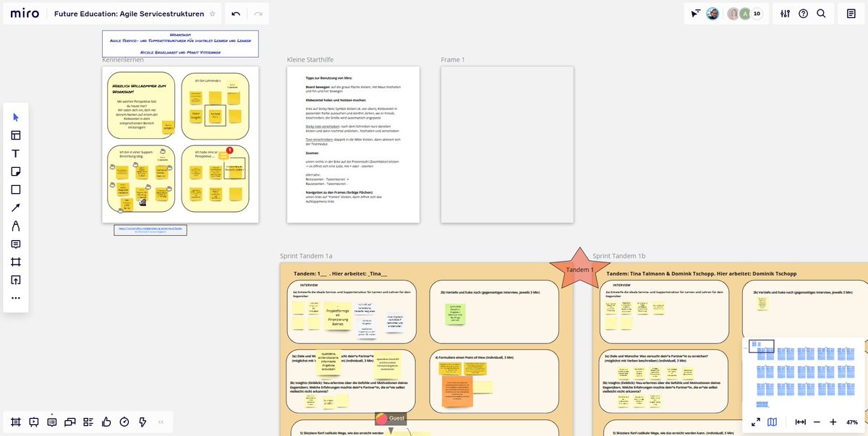Zoom out with minus button
The width and height of the screenshot is (868, 436).
(x=817, y=422)
